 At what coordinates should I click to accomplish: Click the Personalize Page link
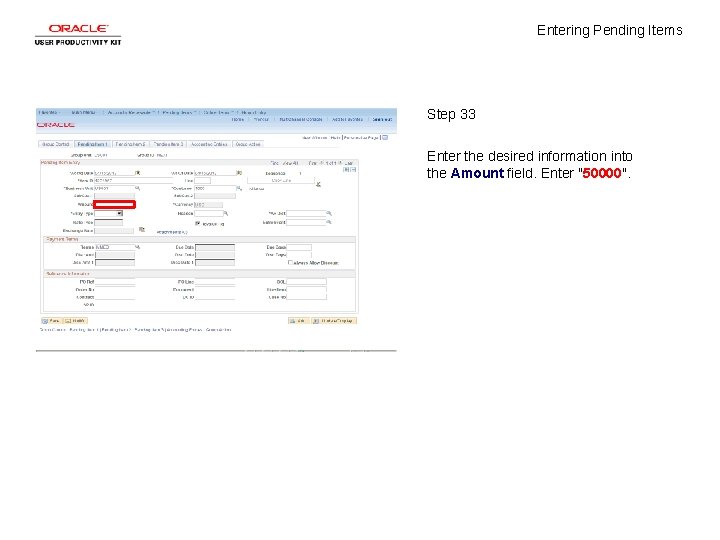pos(361,138)
